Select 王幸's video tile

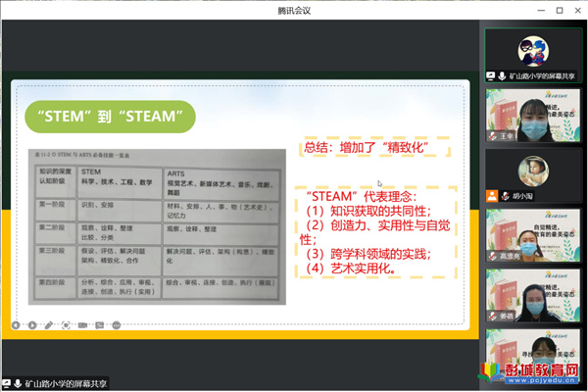(533, 116)
